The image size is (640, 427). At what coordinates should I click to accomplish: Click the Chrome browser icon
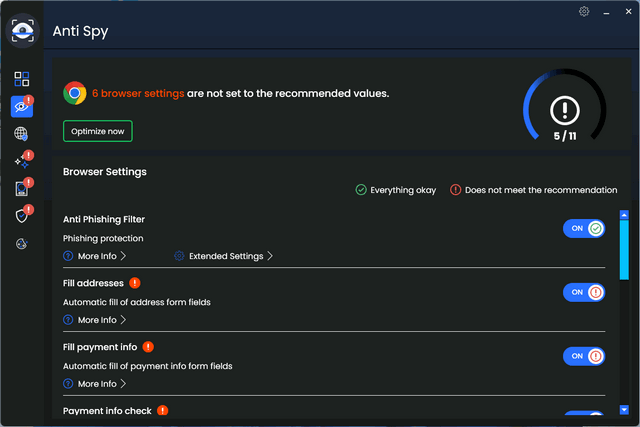74,93
